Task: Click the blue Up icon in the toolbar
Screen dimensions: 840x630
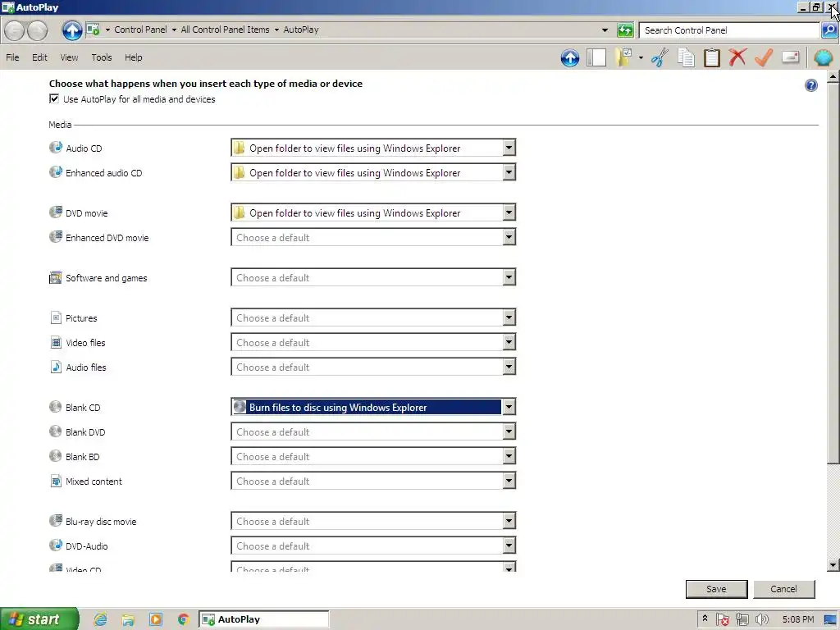Action: (570, 57)
